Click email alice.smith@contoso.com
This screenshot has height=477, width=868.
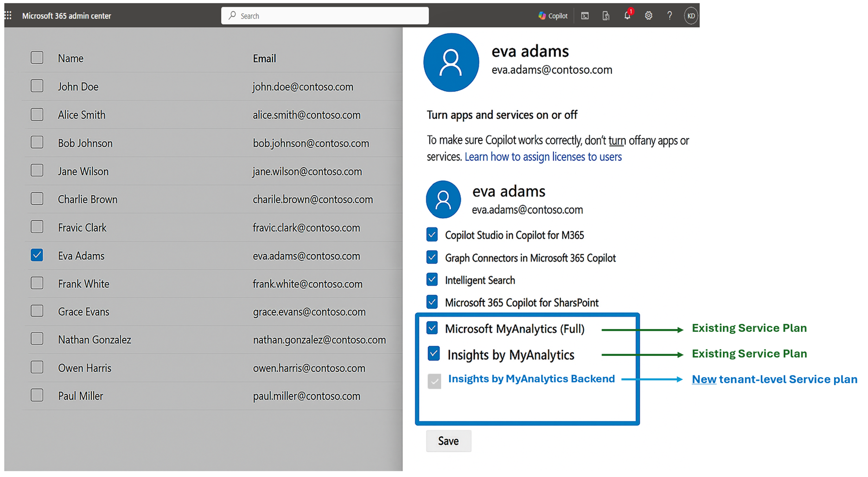306,115
